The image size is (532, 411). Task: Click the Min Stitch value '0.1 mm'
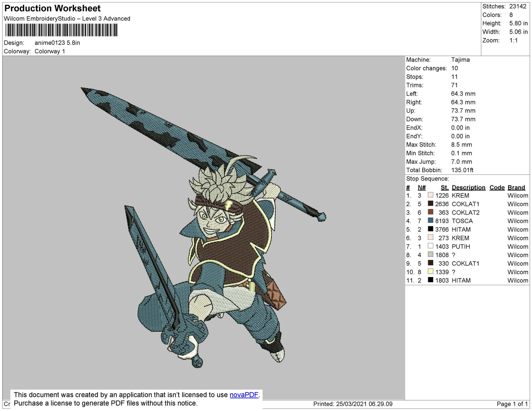[461, 153]
